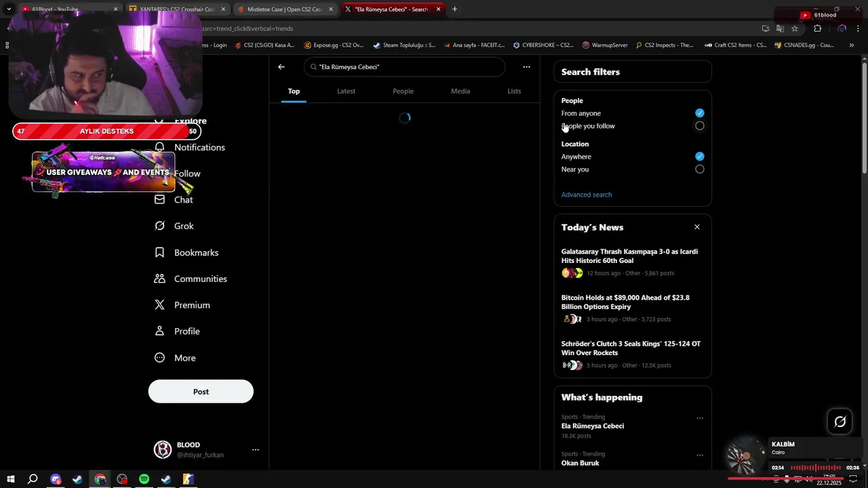
Task: Open Bookmarks from the sidebar
Action: 186,252
